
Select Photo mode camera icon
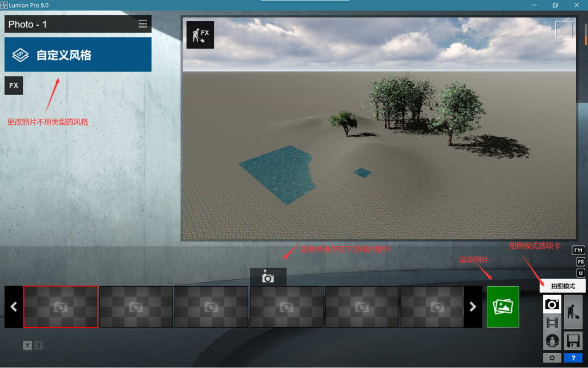pos(552,304)
